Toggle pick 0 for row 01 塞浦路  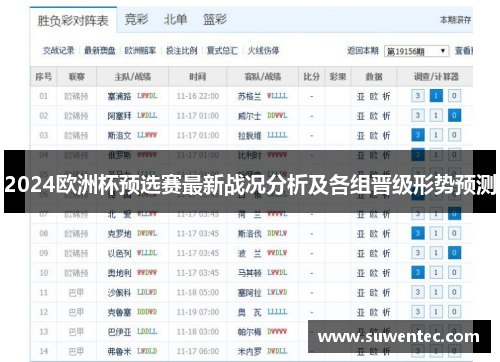coord(454,96)
